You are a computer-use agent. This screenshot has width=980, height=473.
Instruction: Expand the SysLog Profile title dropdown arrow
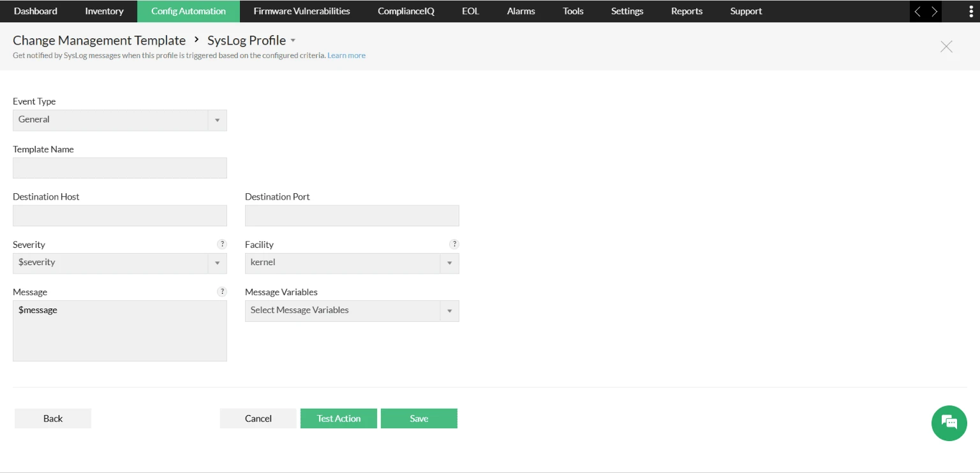tap(293, 40)
